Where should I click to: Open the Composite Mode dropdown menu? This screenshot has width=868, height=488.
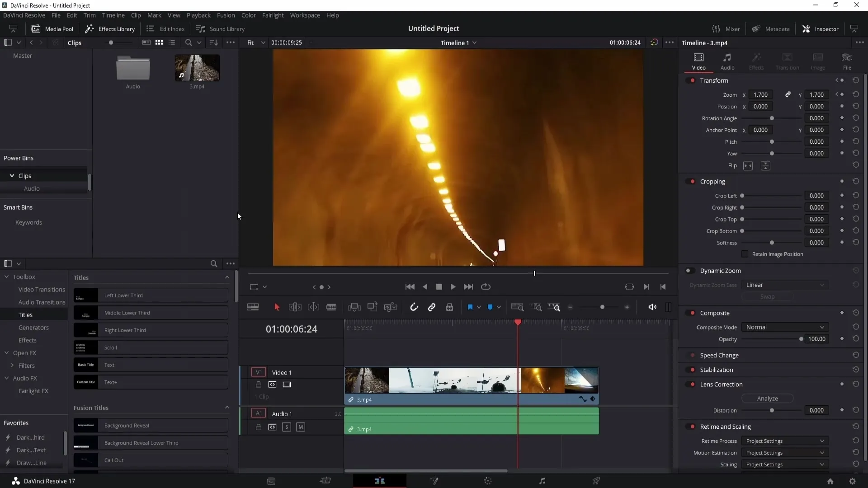click(x=784, y=327)
